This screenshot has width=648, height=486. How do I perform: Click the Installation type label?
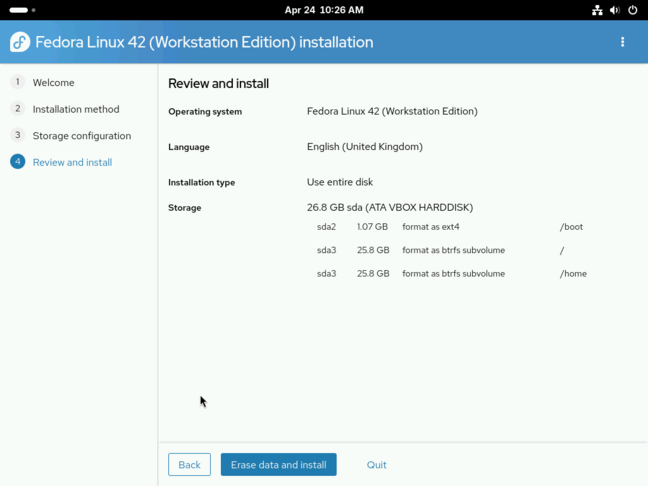click(x=202, y=183)
